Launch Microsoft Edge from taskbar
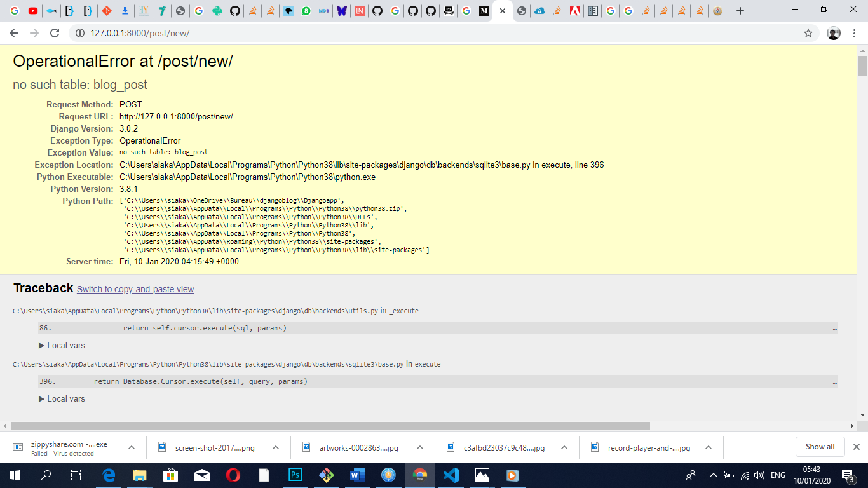Viewport: 868px width, 488px height. [109, 475]
